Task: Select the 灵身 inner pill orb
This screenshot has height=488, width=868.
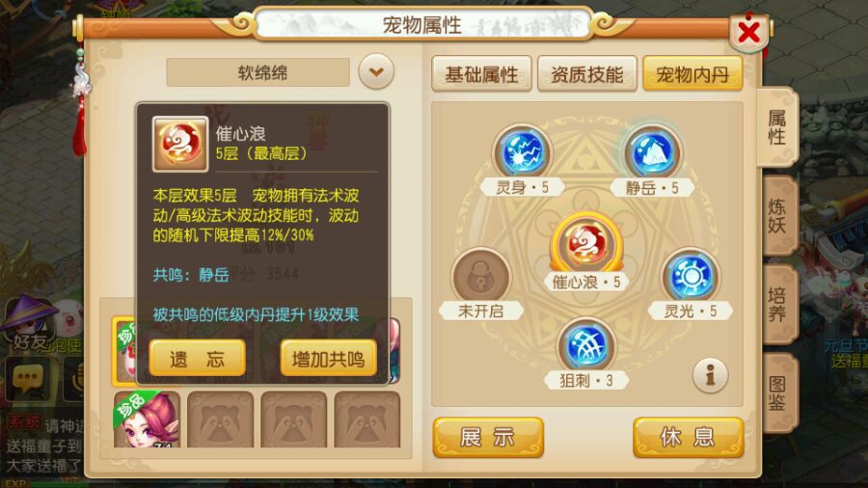Action: click(x=522, y=153)
